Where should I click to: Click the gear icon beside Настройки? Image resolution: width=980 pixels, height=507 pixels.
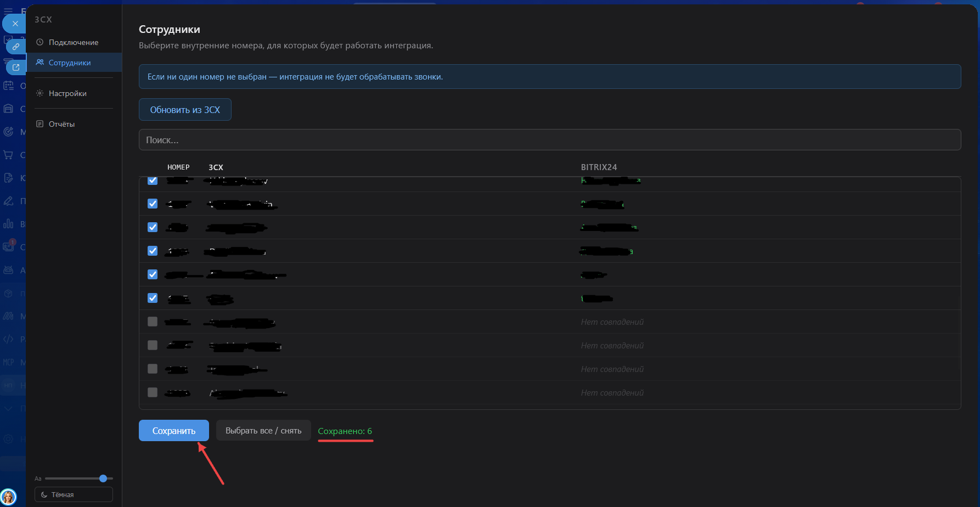coord(40,93)
